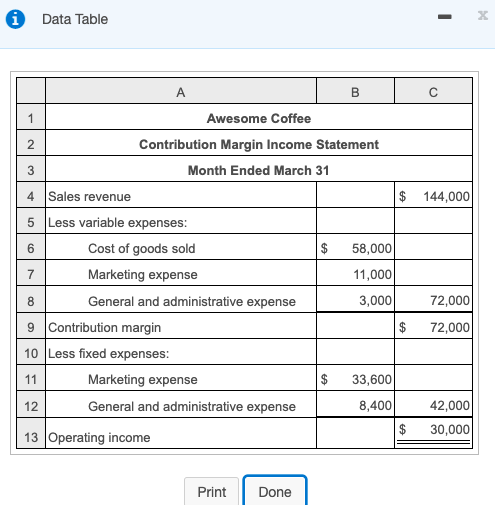495x505 pixels.
Task: Click General and administrative expense in row 8
Action: coord(192,301)
